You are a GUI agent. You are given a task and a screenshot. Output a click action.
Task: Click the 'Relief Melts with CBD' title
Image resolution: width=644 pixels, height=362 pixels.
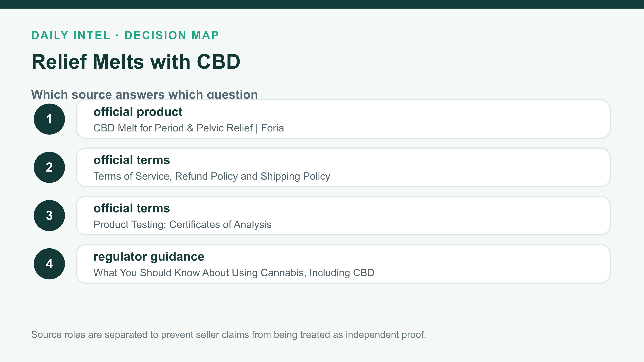coord(136,62)
